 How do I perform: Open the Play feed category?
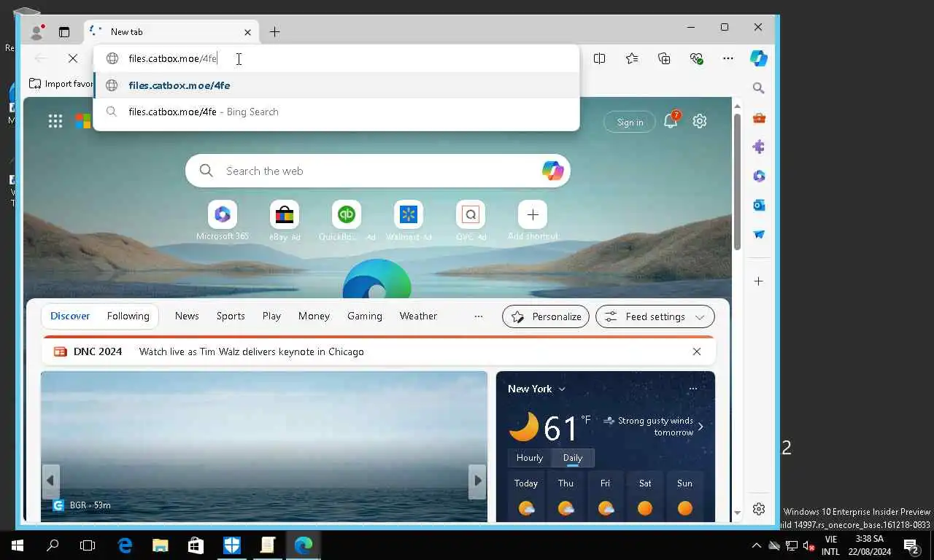[271, 316]
